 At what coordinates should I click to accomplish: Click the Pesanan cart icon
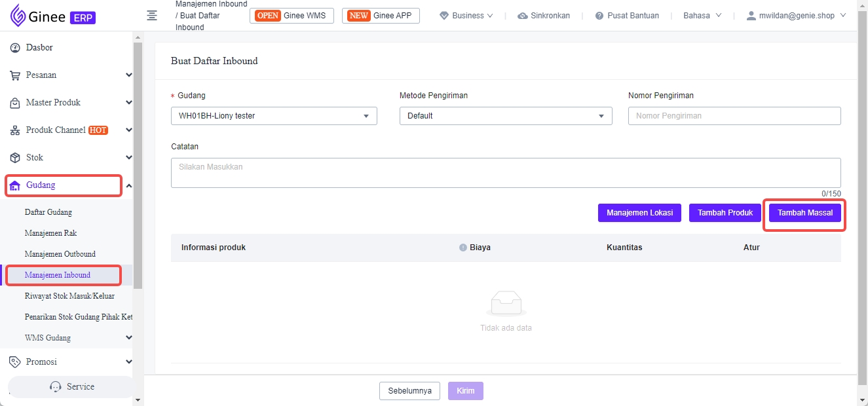pyautogui.click(x=15, y=75)
